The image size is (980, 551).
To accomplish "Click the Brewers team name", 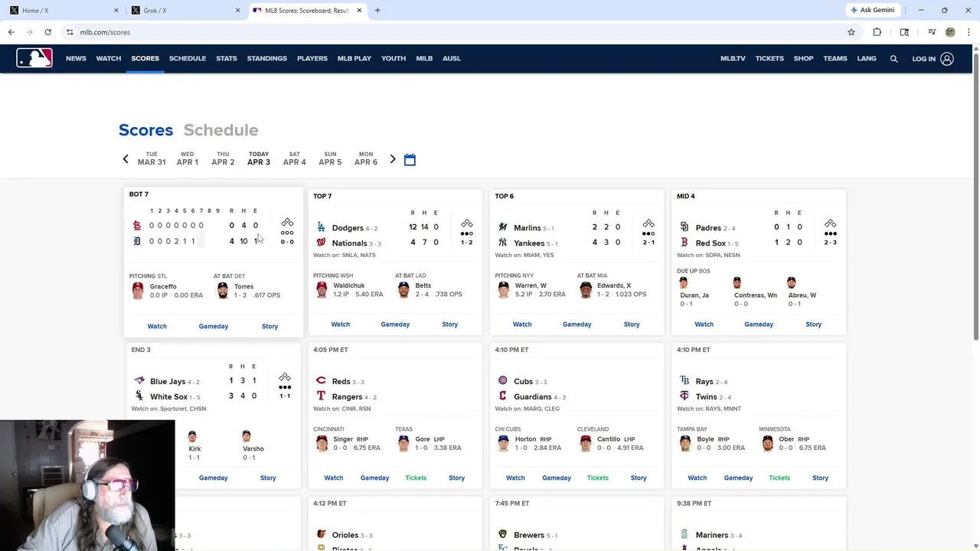I will coord(529,535).
